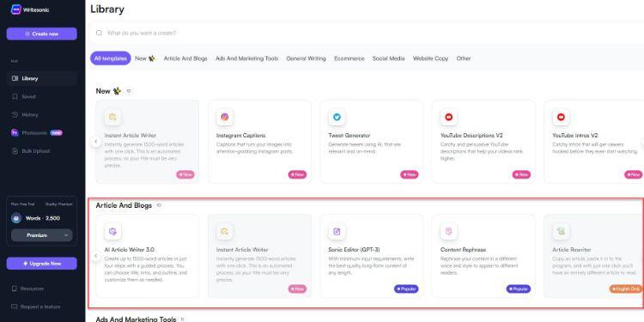The height and width of the screenshot is (322, 644).
Task: Open the Request a feature link
Action: pos(40,307)
